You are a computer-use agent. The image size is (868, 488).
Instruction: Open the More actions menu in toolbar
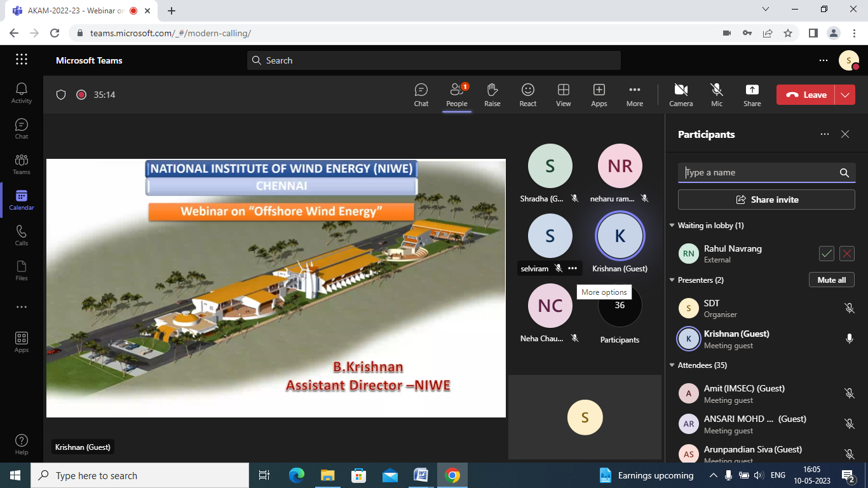pos(634,95)
